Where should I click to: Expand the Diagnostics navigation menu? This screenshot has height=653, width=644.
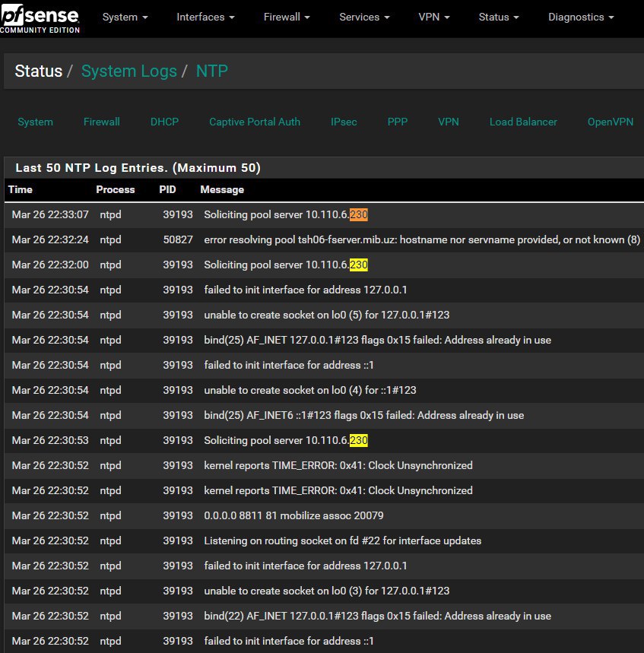click(x=581, y=17)
